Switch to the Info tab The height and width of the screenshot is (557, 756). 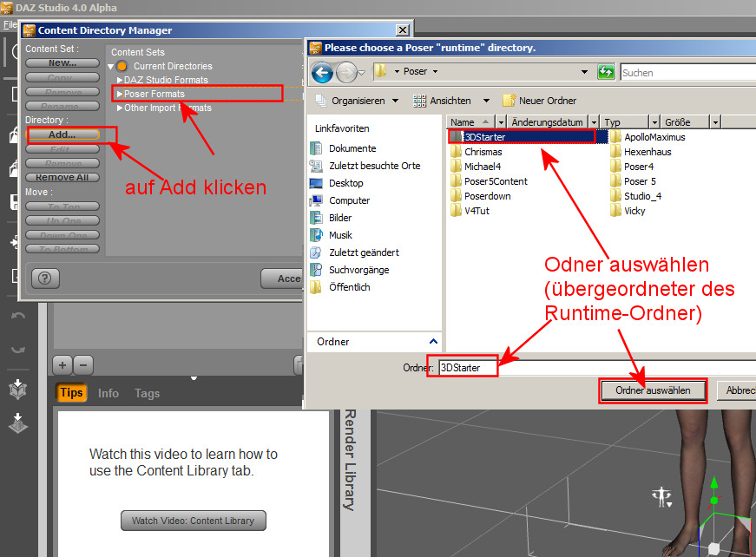tap(108, 394)
